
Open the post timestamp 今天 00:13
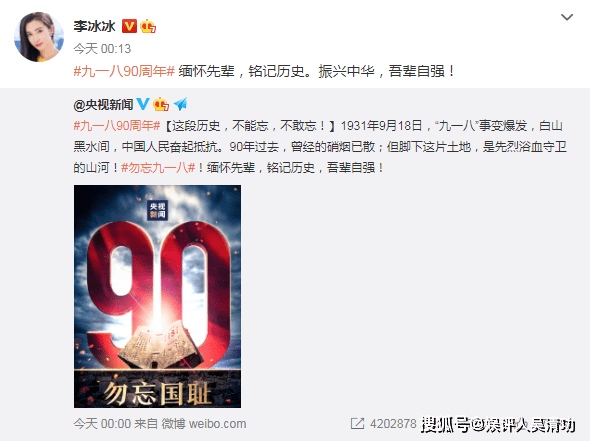click(102, 49)
